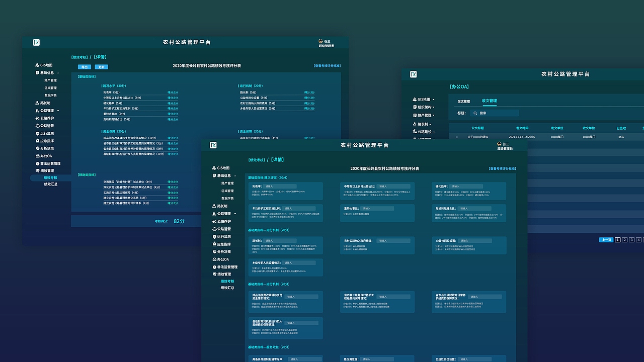This screenshot has width=644, height=362.
Task: Select 绩效汇总 in left back window sidebar
Action: click(51, 185)
